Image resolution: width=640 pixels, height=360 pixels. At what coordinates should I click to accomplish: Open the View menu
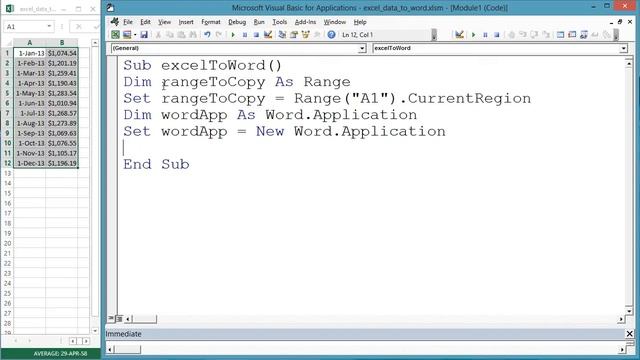tap(164, 22)
